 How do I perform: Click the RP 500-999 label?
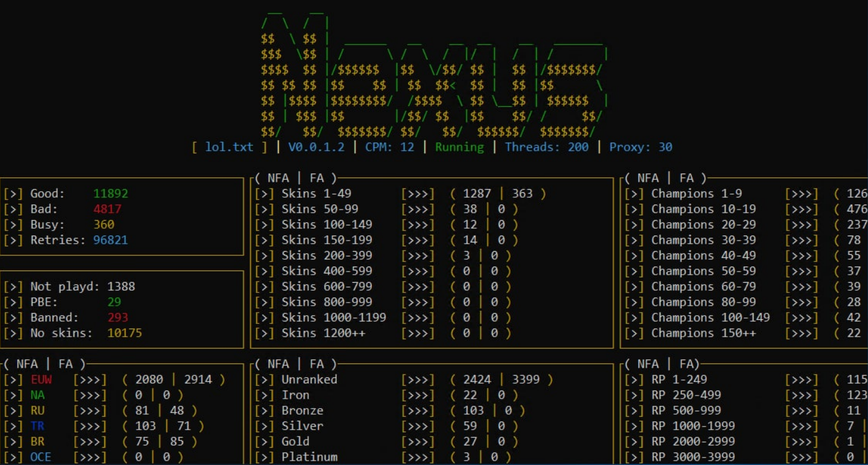686,410
